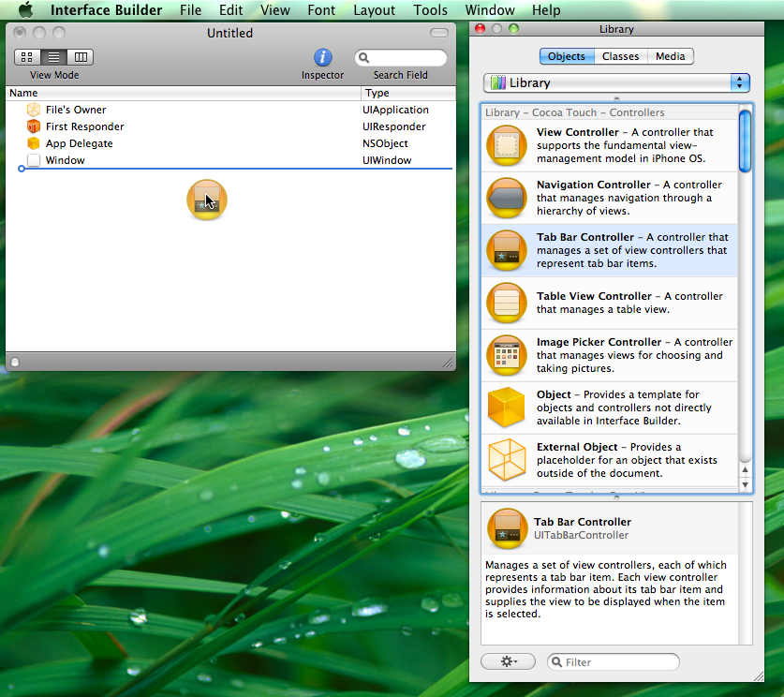This screenshot has height=697, width=784.
Task: Open the Interface Builder application menu
Action: 106,10
